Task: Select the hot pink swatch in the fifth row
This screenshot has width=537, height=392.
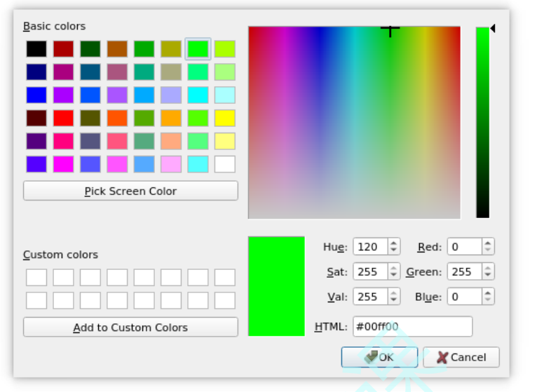Action: tap(63, 141)
